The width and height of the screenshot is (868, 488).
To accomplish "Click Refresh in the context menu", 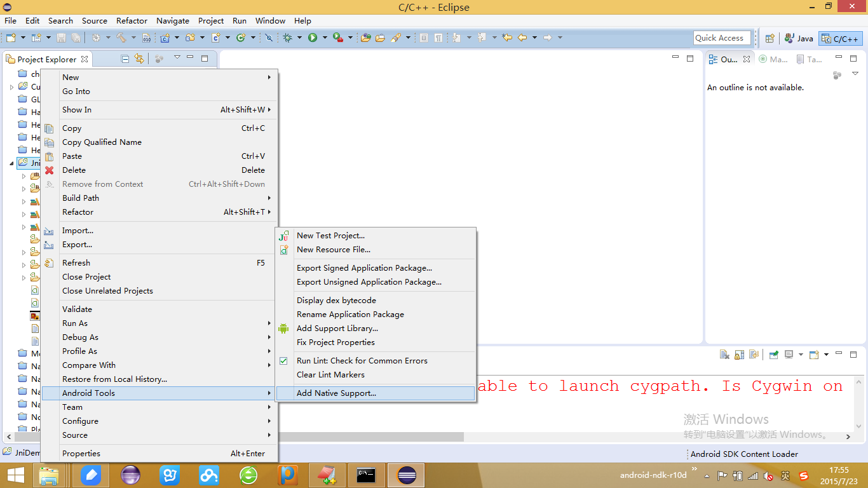I will [x=159, y=262].
